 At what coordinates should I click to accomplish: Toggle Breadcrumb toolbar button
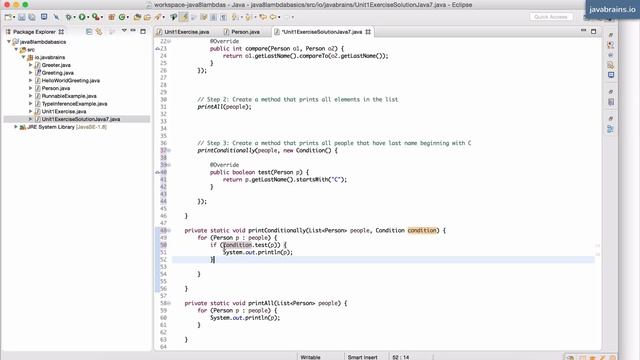[173, 17]
